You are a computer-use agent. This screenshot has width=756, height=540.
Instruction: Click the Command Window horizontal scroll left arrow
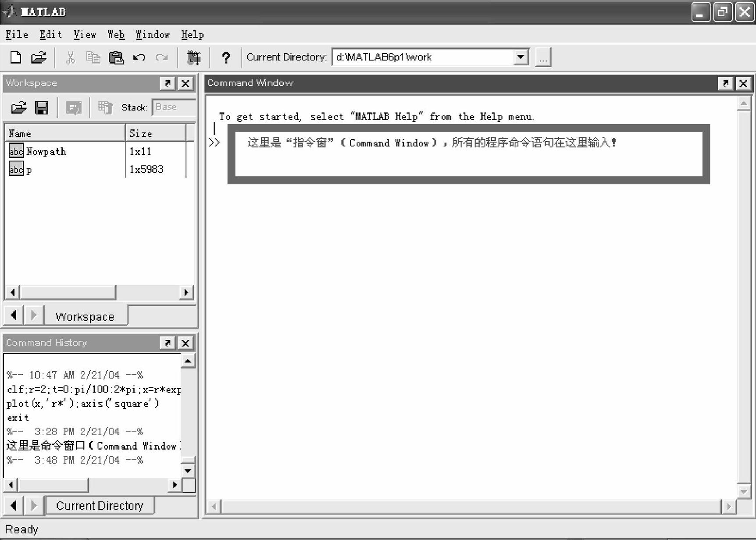pos(214,507)
